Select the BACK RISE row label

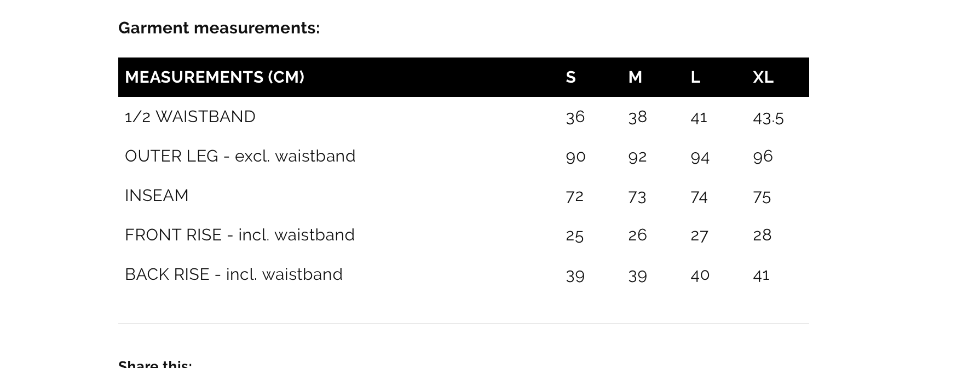pos(234,274)
